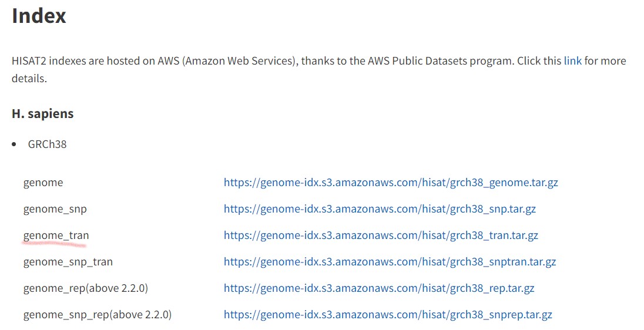
Task: Click the HISAT2 indexes description paragraph
Action: point(318,69)
